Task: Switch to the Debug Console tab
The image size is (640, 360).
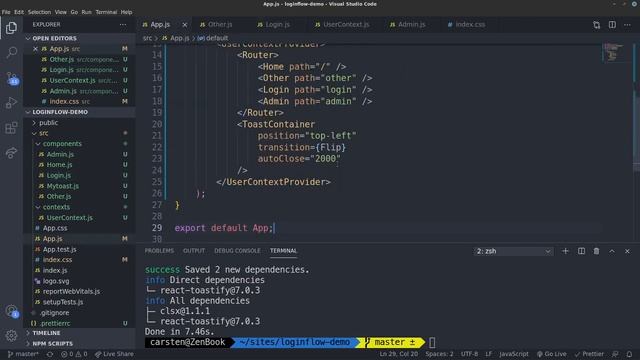Action: (237, 251)
